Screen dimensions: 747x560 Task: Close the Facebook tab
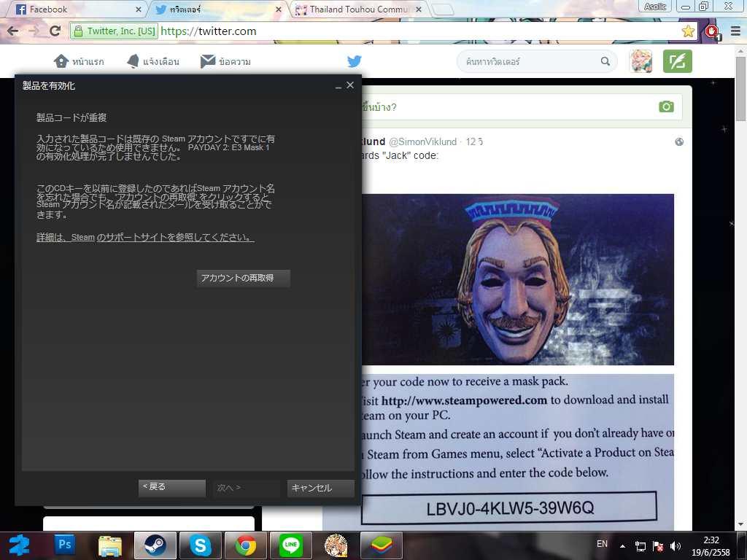[138, 9]
